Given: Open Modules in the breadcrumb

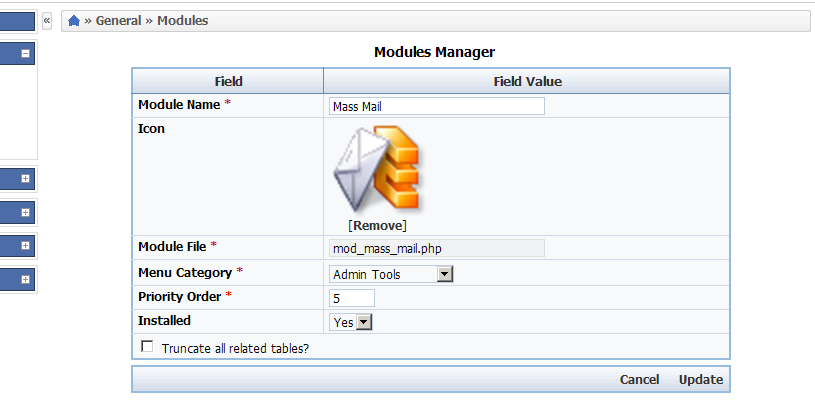Looking at the screenshot, I should point(183,21).
